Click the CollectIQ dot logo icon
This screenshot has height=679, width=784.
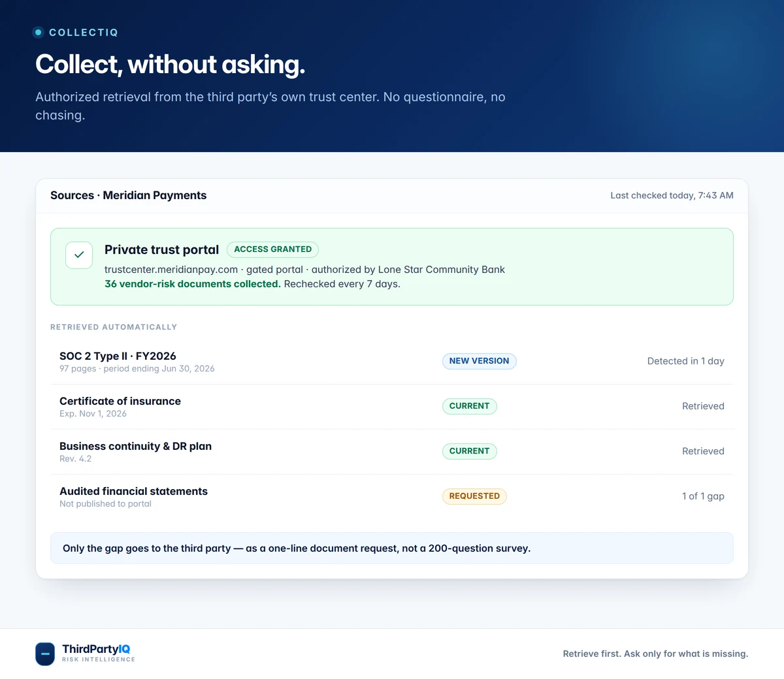(x=38, y=32)
